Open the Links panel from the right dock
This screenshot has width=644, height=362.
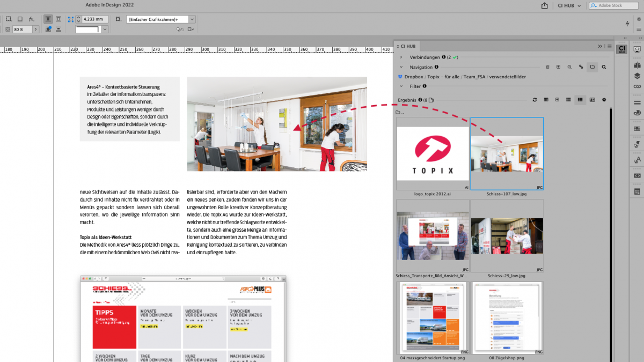(x=636, y=86)
